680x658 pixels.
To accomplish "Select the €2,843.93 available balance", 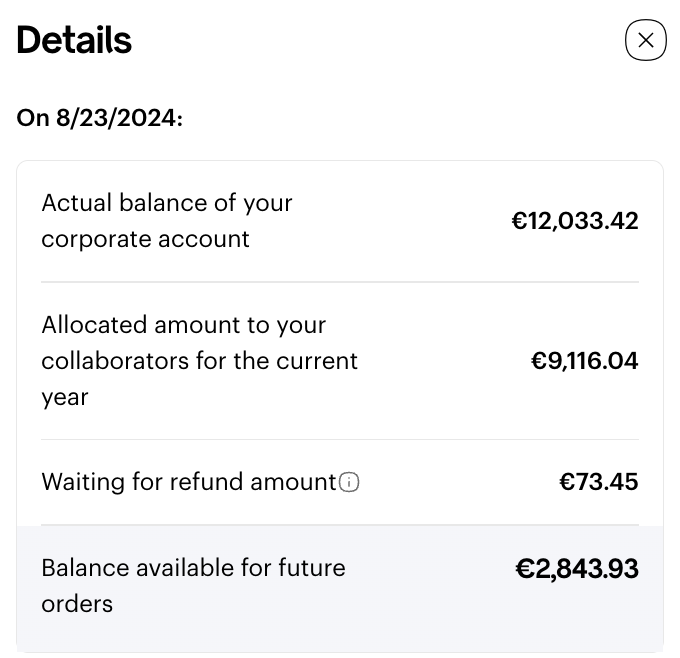I will tap(576, 569).
